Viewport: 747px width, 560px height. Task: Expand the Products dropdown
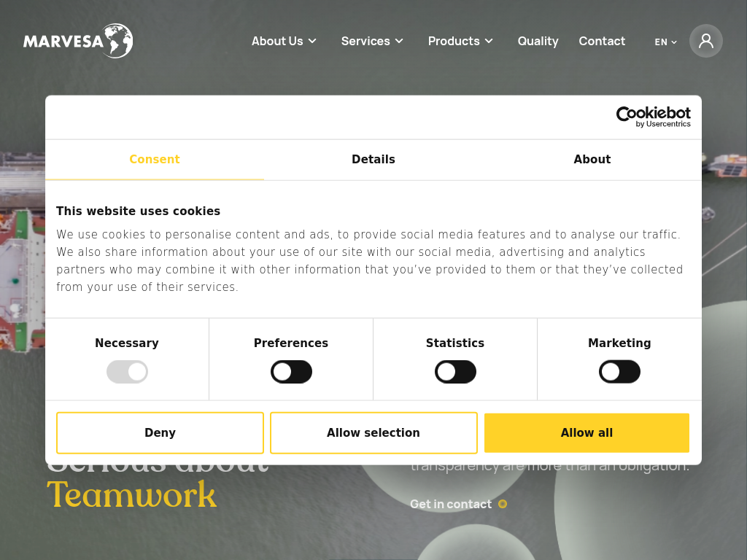[x=460, y=41]
